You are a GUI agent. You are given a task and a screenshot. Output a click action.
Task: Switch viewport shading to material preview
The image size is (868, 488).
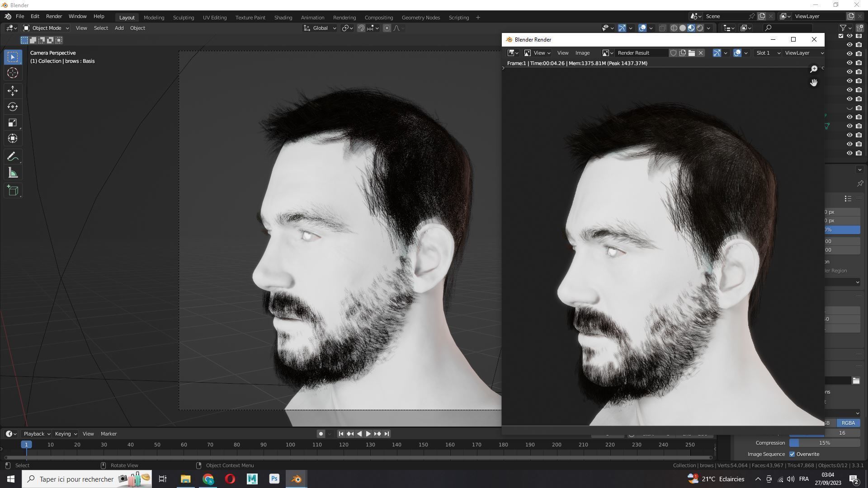tap(691, 28)
